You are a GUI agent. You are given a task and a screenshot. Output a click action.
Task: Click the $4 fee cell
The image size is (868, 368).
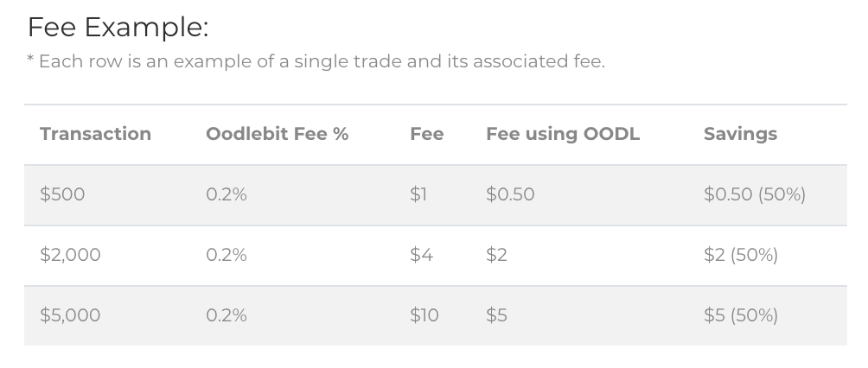(421, 255)
